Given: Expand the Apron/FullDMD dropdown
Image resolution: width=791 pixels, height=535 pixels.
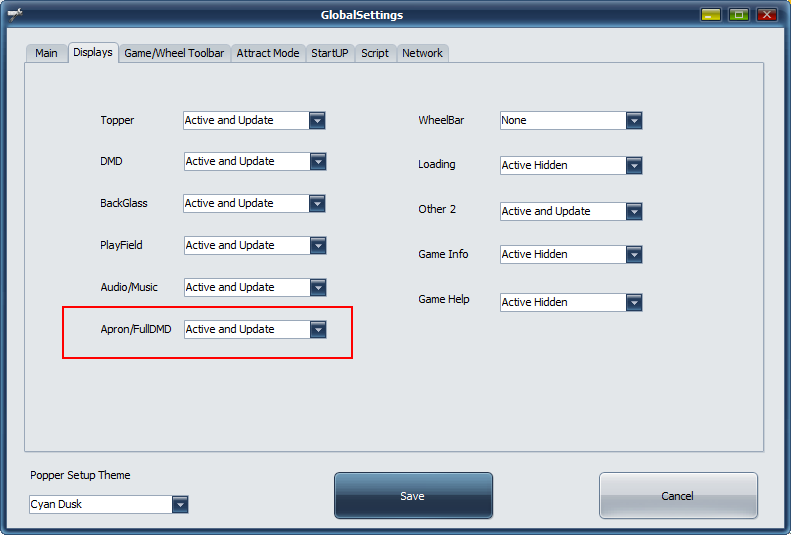Looking at the screenshot, I should (317, 329).
